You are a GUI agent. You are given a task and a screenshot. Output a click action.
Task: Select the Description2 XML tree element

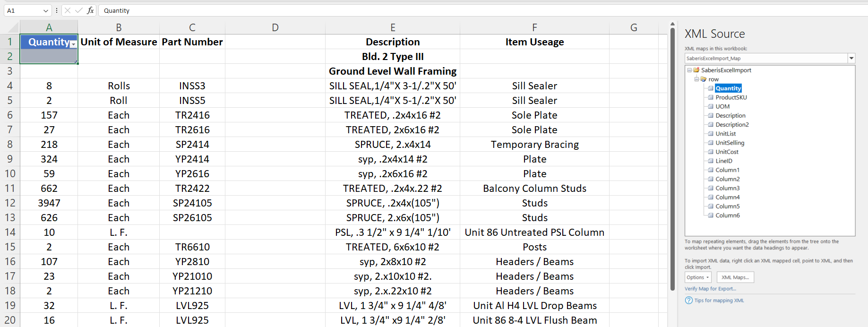pyautogui.click(x=732, y=125)
